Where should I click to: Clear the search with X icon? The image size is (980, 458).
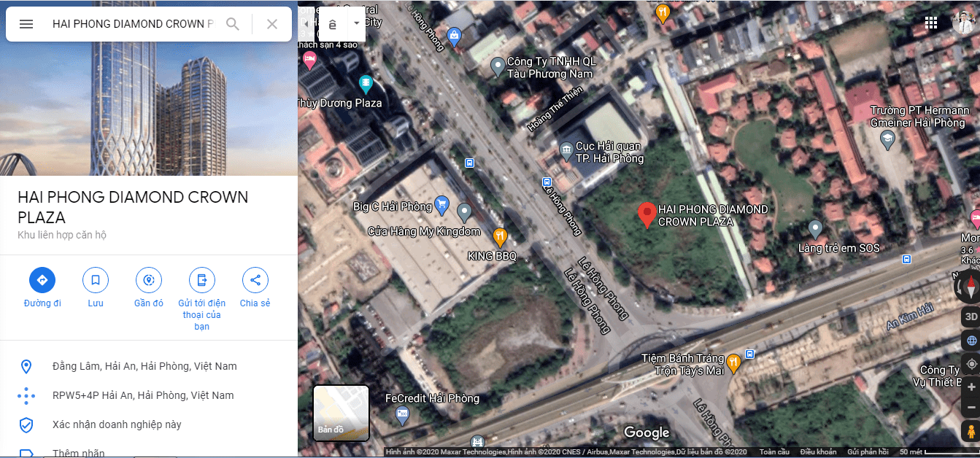tap(272, 24)
